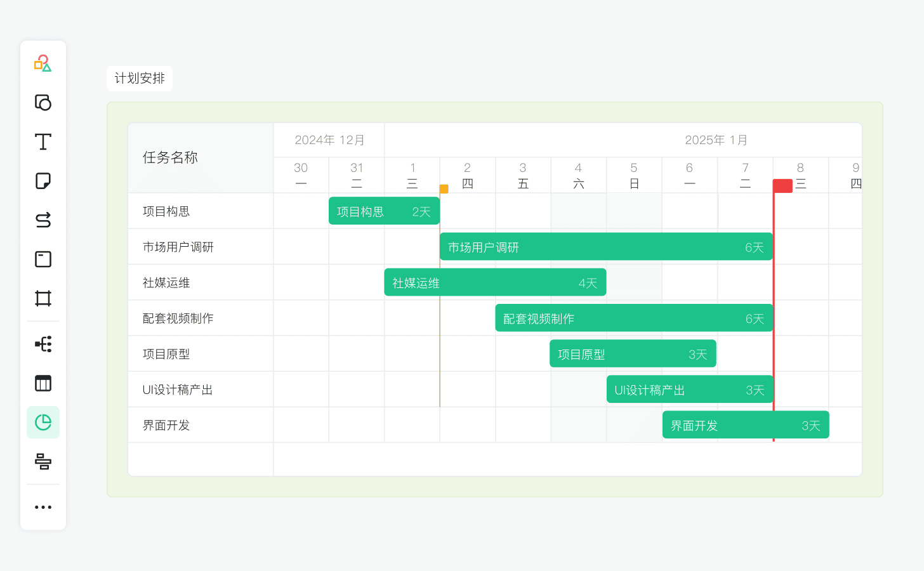This screenshot has width=924, height=571.
Task: Select the 市场用户调研 6天 task bar
Action: click(x=605, y=247)
